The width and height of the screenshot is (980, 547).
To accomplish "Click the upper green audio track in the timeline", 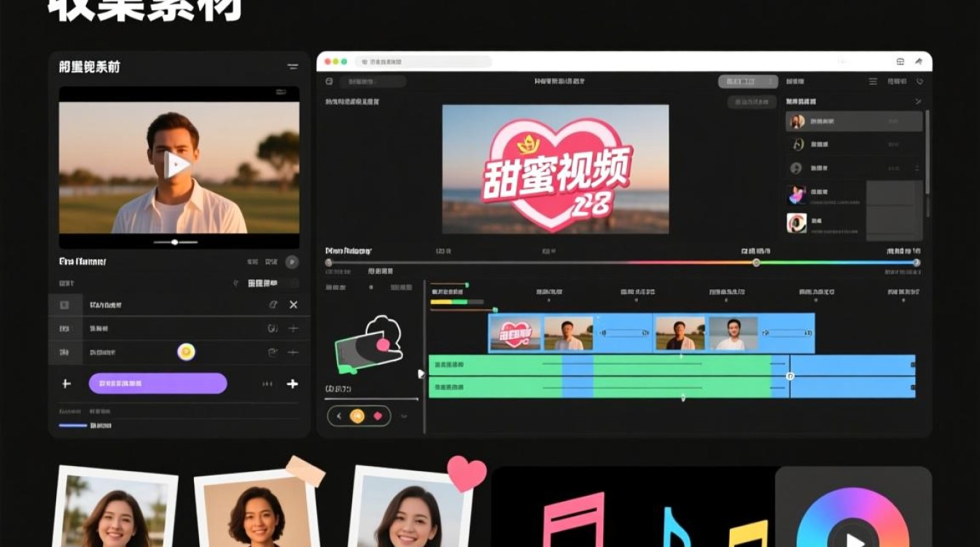I will coord(672,365).
